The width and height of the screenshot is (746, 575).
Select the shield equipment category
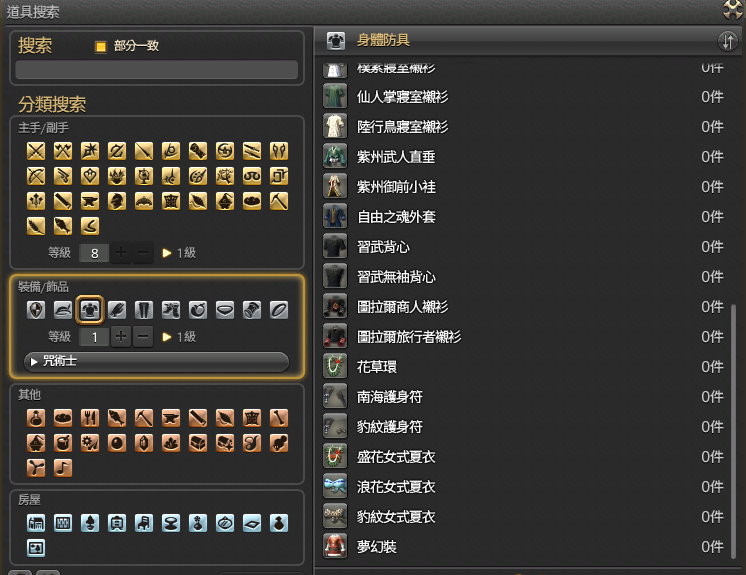[36, 310]
